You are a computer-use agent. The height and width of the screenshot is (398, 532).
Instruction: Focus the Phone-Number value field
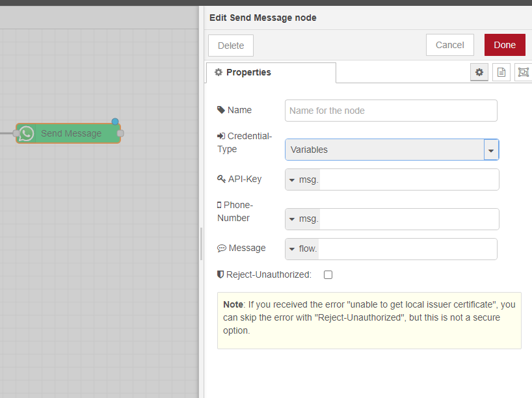pyautogui.click(x=408, y=219)
